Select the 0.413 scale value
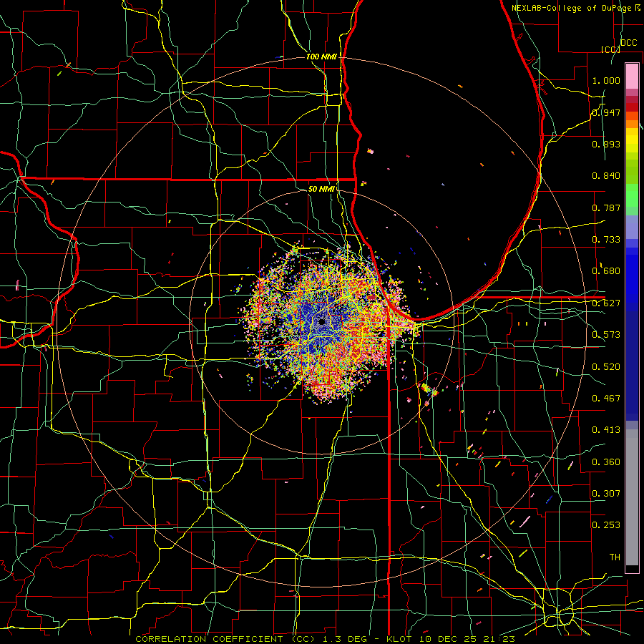The image size is (644, 644). [606, 430]
